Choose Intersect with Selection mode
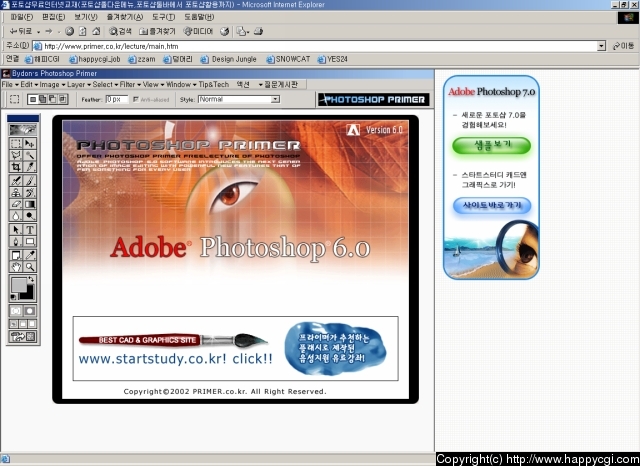This screenshot has height=466, width=640. pyautogui.click(x=62, y=99)
